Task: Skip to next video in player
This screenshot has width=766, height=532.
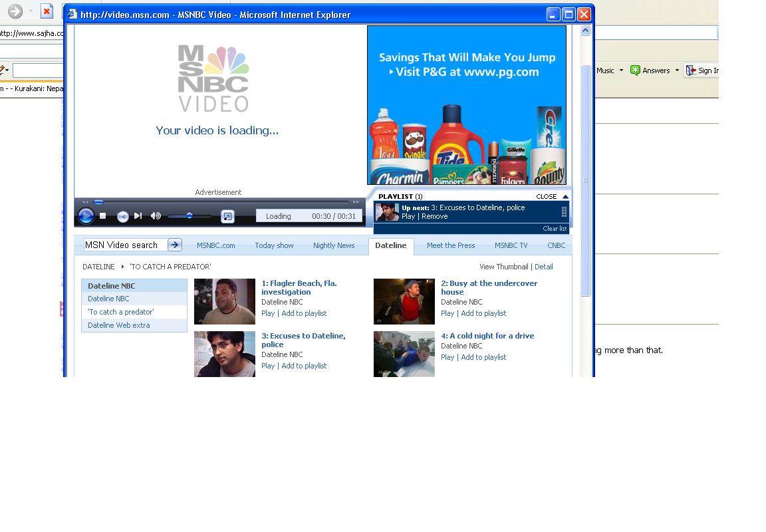Action: [x=138, y=215]
